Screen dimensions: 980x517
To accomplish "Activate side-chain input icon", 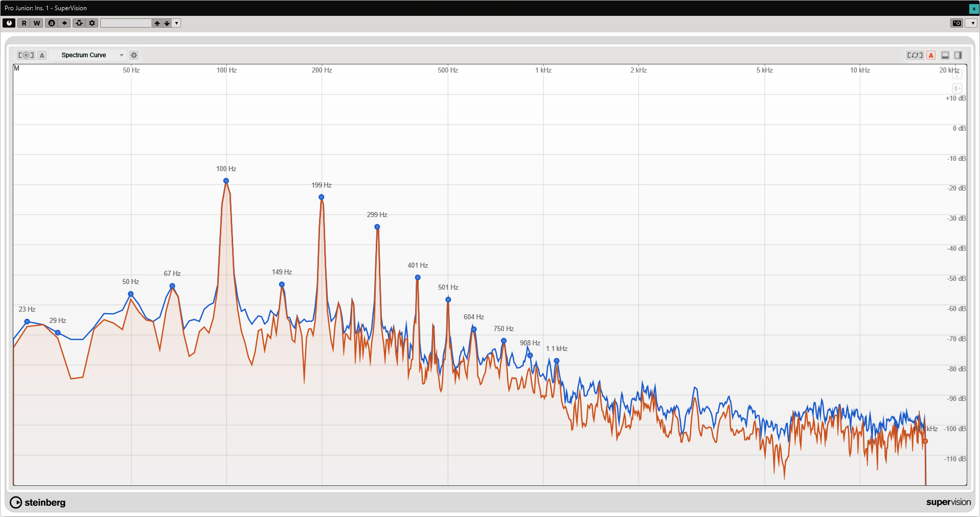I will [79, 23].
